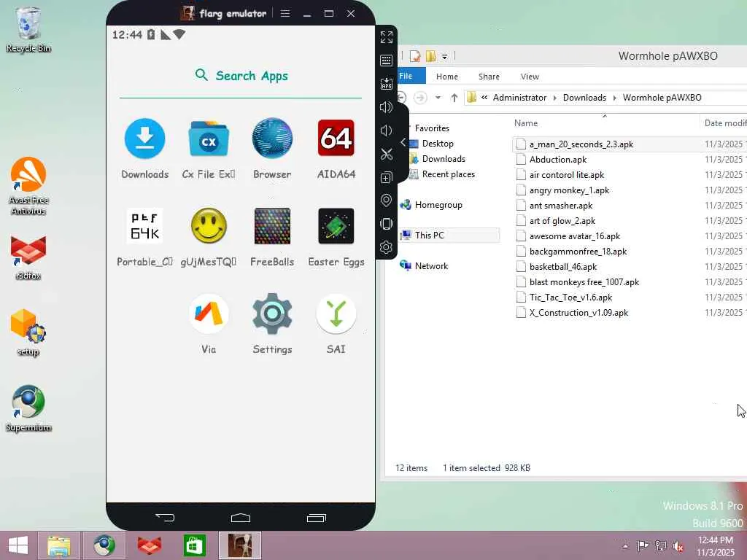Launch the AIDA64 app
747x560 pixels.
(336, 139)
